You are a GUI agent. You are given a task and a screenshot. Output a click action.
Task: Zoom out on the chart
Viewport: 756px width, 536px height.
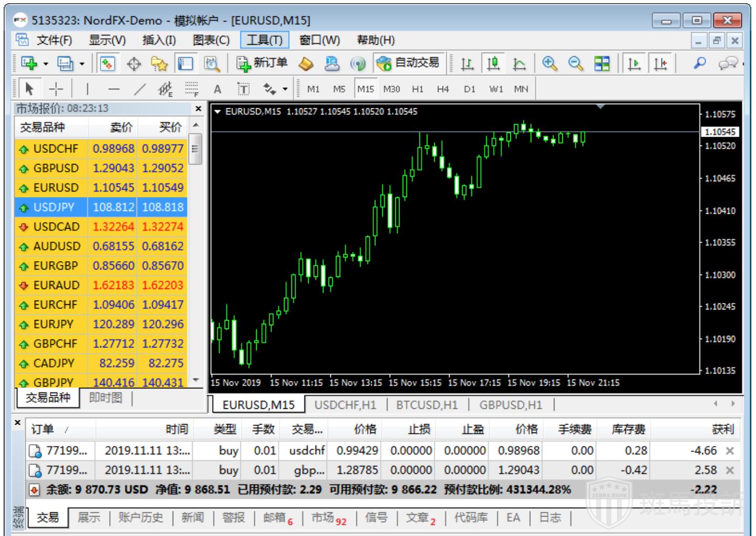click(575, 64)
